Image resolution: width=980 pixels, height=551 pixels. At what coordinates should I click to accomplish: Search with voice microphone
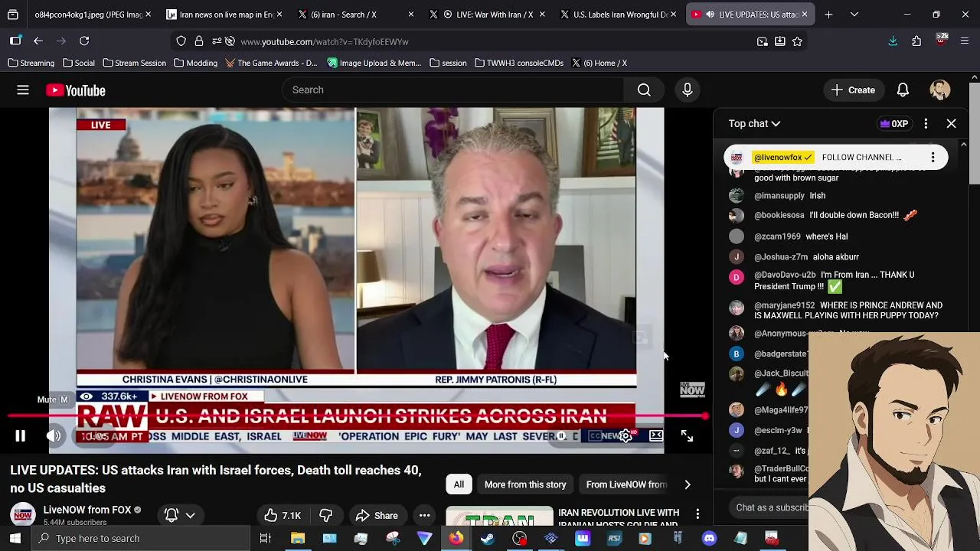click(x=688, y=90)
